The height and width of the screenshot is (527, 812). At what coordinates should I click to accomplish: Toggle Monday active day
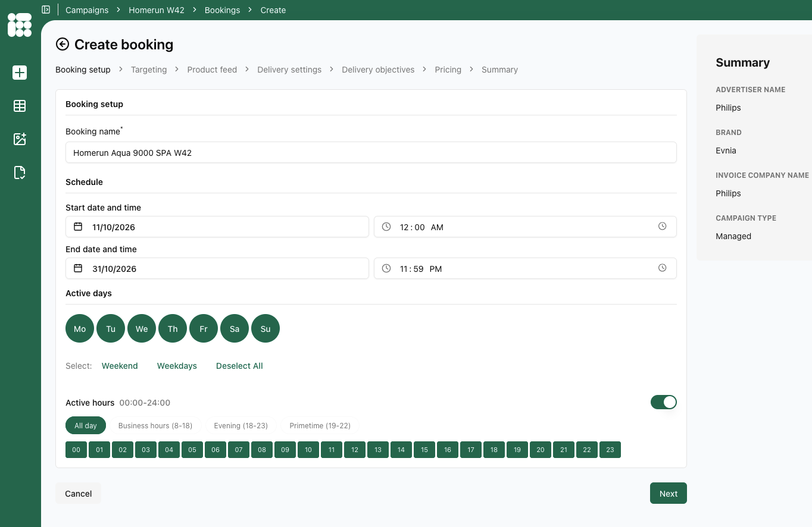coord(80,328)
